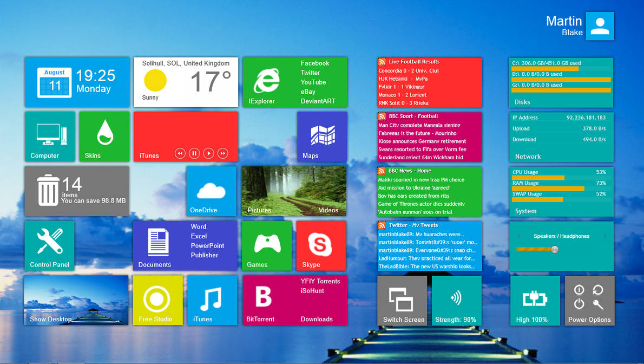This screenshot has width=644, height=364.
Task: Click the calendar icon showing August 11
Action: point(54,83)
